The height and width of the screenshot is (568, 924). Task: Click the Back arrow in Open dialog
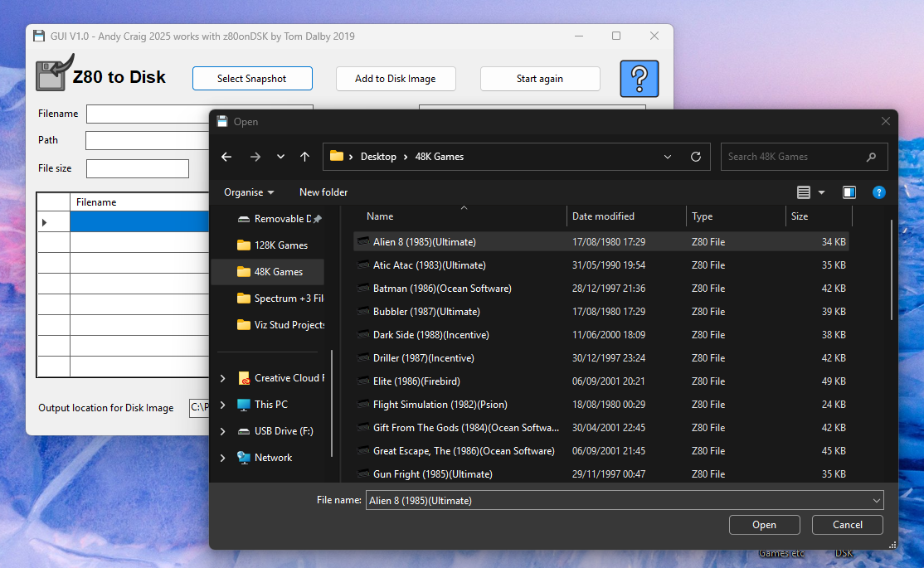[226, 157]
